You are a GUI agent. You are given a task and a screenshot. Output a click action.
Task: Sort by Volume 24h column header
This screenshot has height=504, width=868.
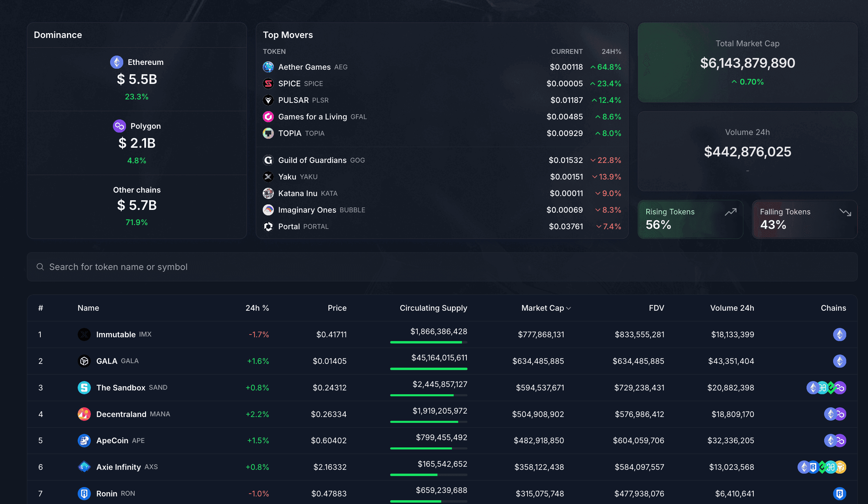click(x=732, y=308)
